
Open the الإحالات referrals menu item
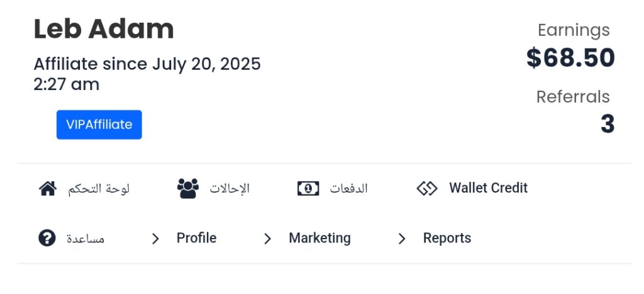point(230,189)
